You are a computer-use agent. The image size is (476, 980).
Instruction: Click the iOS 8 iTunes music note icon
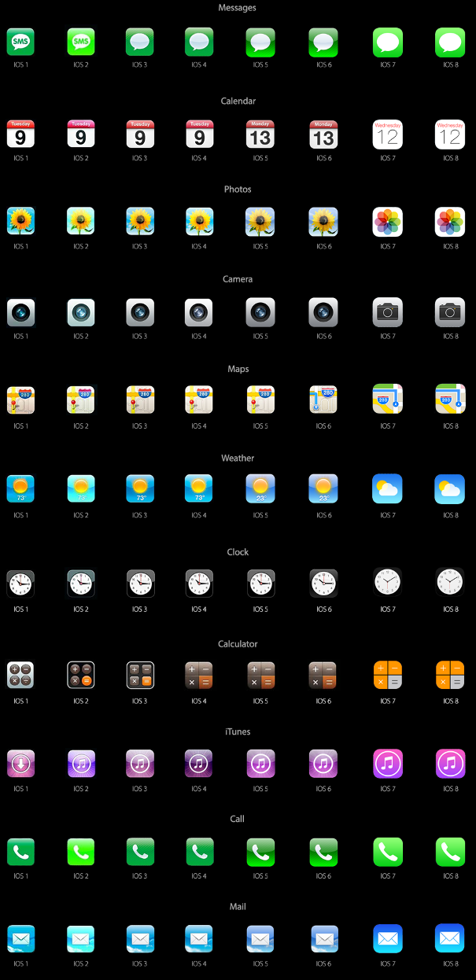(x=450, y=764)
